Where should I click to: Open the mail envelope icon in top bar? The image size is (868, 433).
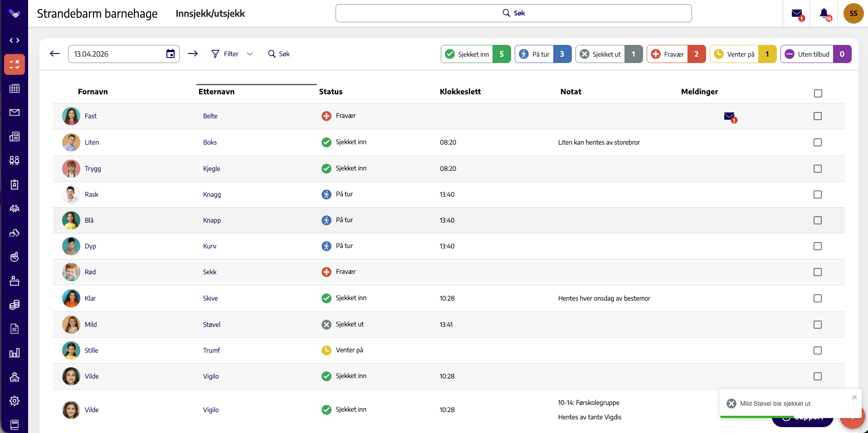[797, 14]
